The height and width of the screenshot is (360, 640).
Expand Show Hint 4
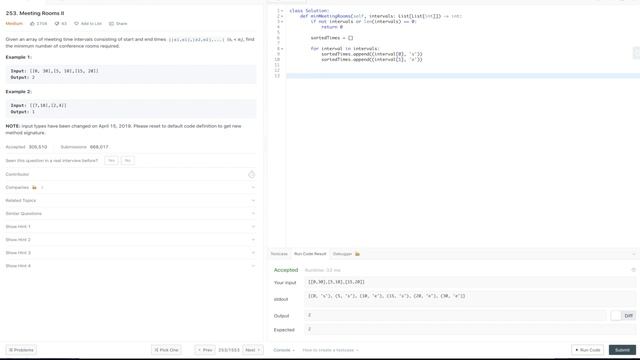tap(253, 266)
